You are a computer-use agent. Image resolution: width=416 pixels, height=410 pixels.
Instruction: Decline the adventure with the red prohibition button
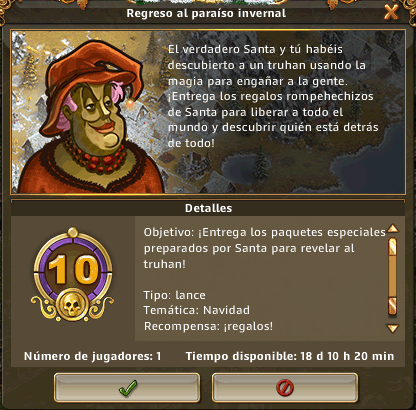tap(285, 387)
